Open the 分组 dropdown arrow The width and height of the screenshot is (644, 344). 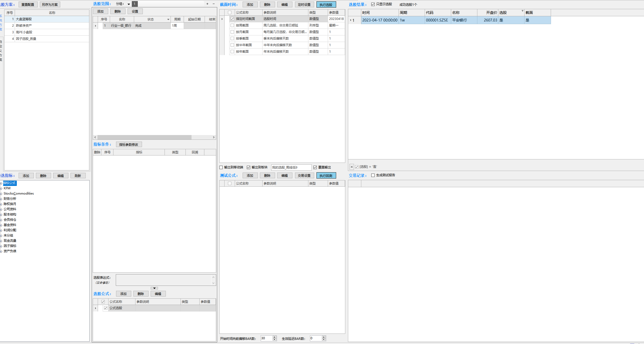[x=129, y=4]
